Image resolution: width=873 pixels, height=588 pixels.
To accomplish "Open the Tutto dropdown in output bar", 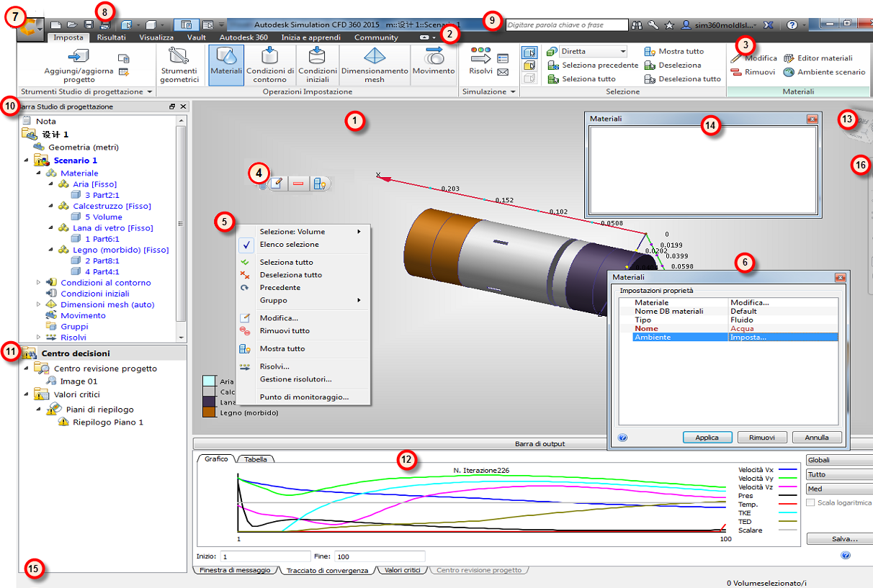I will tap(840, 474).
